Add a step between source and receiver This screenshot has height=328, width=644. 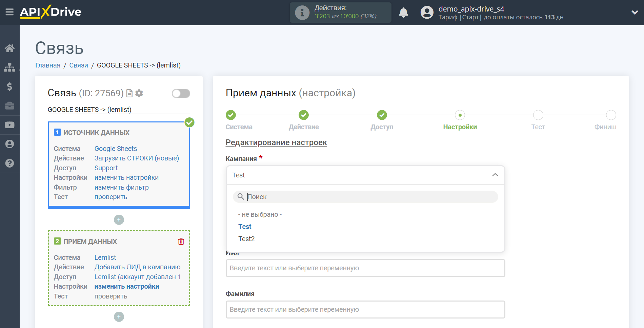pyautogui.click(x=119, y=220)
